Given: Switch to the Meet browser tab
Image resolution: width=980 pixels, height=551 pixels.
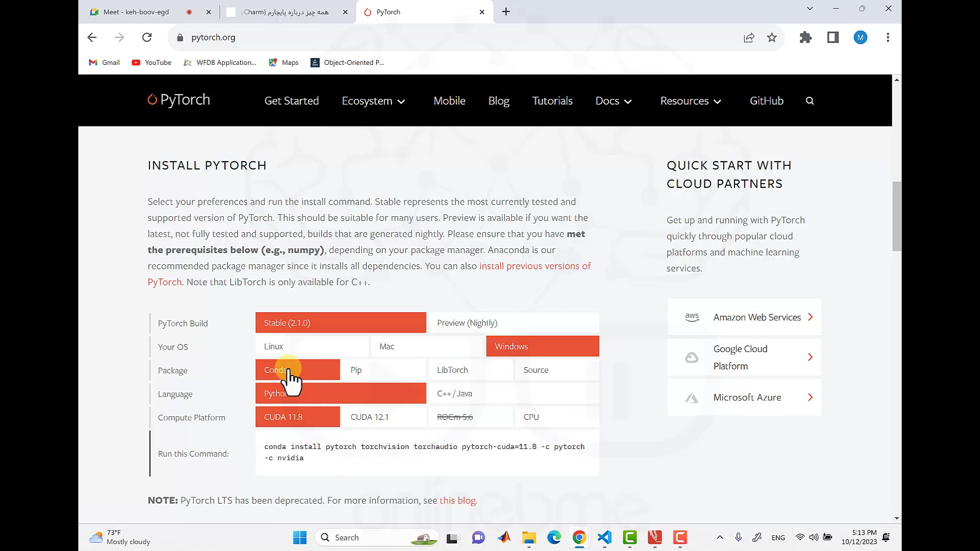Looking at the screenshot, I should (x=135, y=12).
